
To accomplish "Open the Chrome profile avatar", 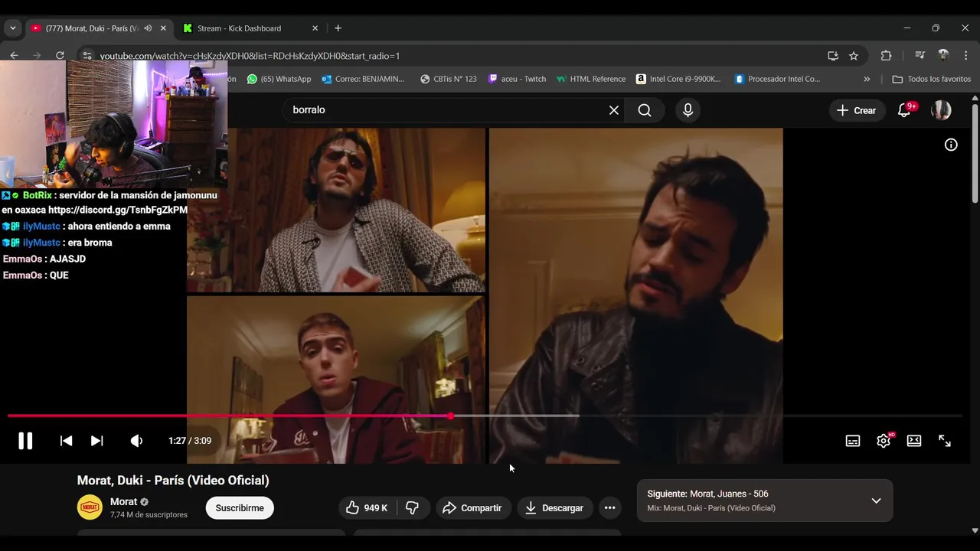I will point(943,55).
